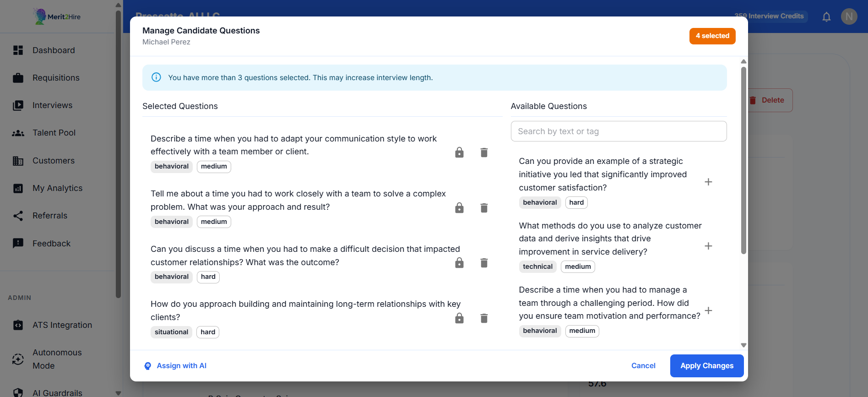The width and height of the screenshot is (868, 397).
Task: Lock the adapt communication style question
Action: pos(459,152)
